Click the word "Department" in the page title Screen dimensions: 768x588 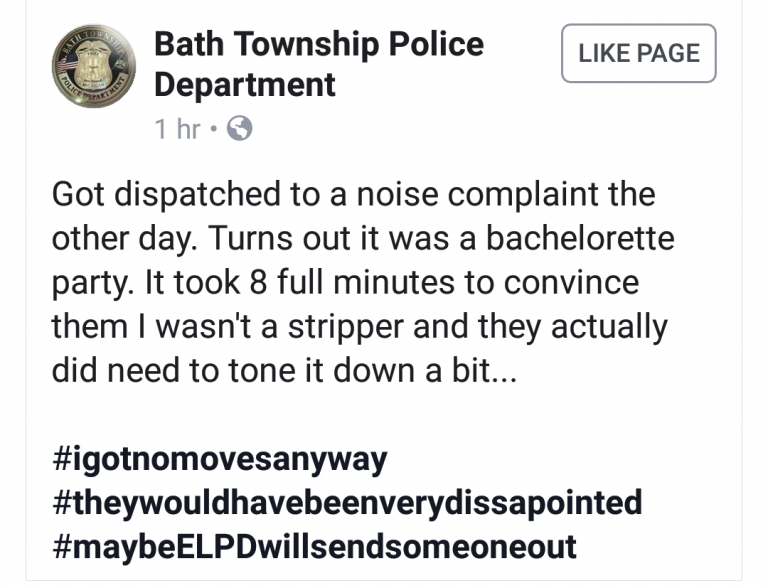pyautogui.click(x=244, y=85)
